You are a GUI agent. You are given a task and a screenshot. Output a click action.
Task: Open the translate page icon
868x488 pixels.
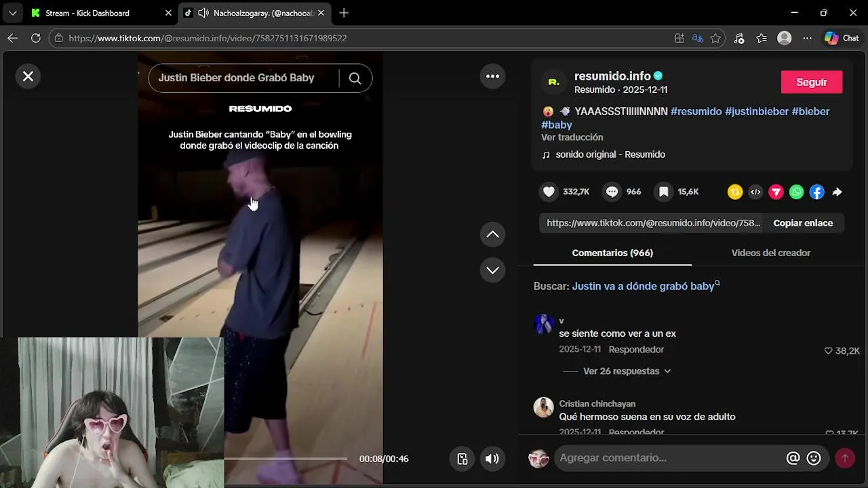(x=697, y=39)
